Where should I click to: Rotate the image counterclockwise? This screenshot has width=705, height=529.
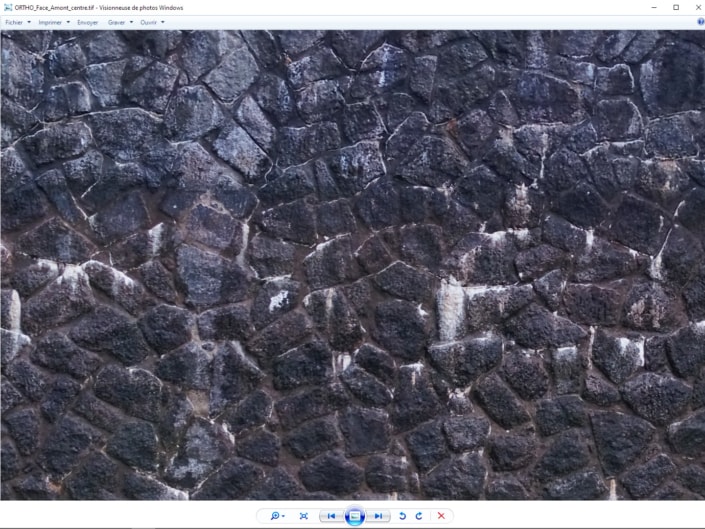pyautogui.click(x=403, y=516)
